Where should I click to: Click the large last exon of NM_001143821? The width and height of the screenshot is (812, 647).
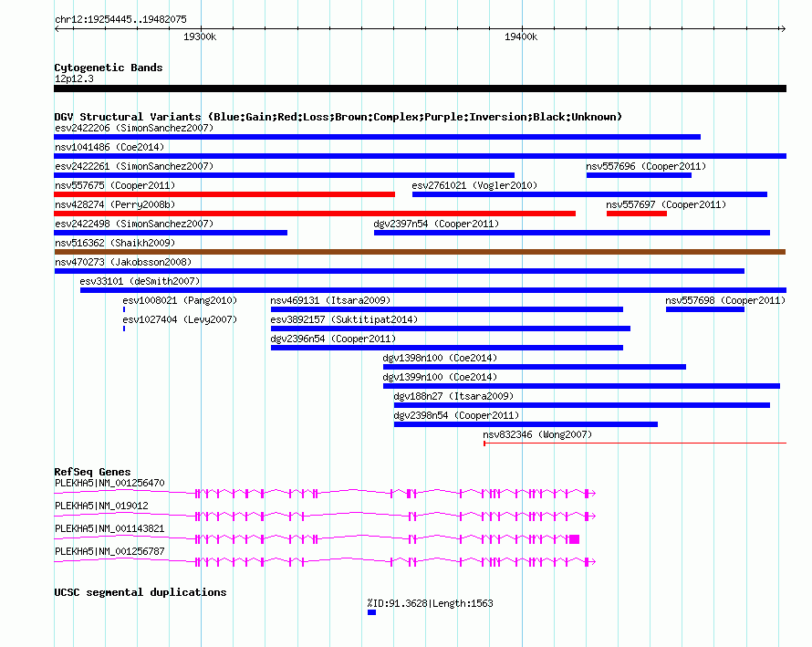pyautogui.click(x=574, y=539)
